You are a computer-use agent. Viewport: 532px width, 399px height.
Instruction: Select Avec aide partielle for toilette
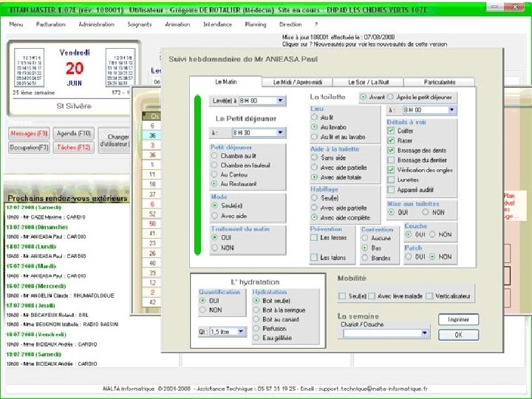point(314,167)
